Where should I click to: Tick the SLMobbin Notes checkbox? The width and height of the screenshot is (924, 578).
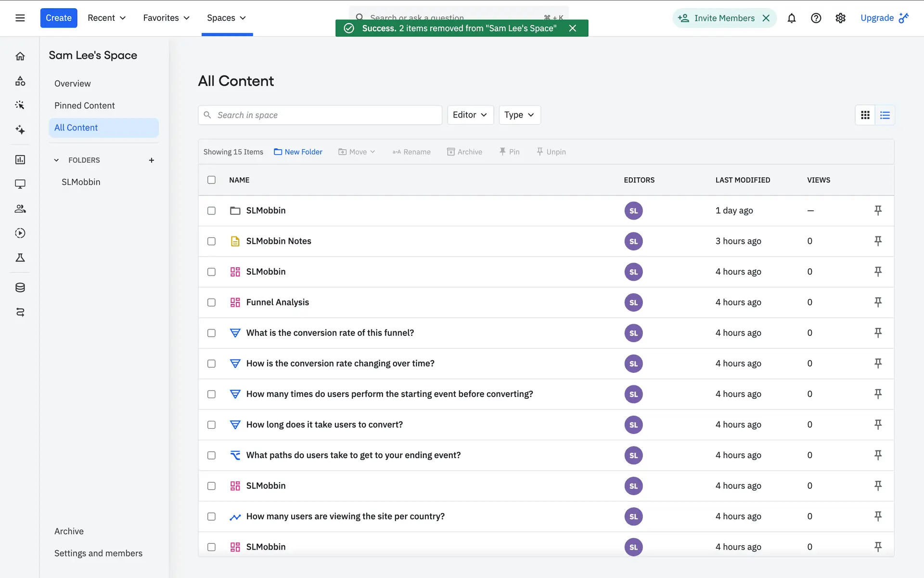coord(211,241)
